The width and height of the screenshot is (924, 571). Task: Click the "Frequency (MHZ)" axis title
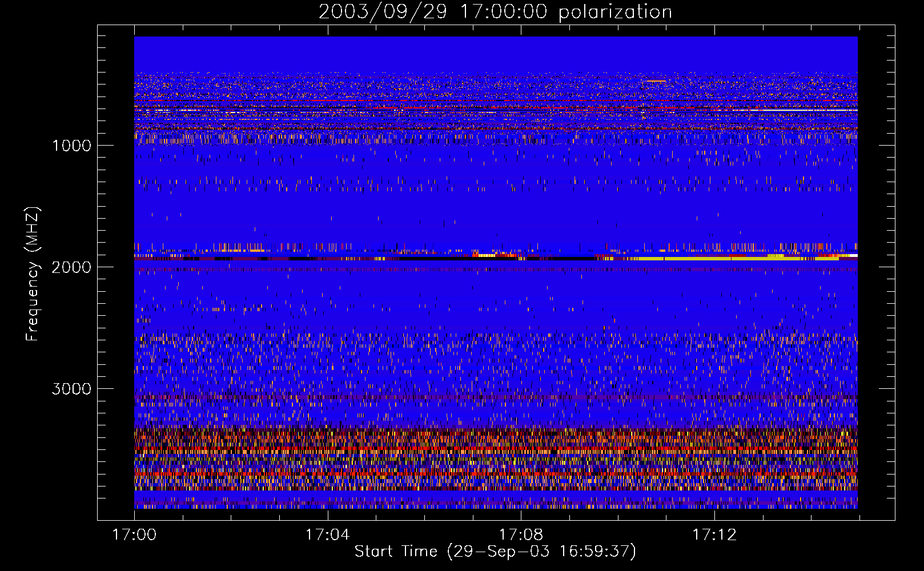(33, 274)
